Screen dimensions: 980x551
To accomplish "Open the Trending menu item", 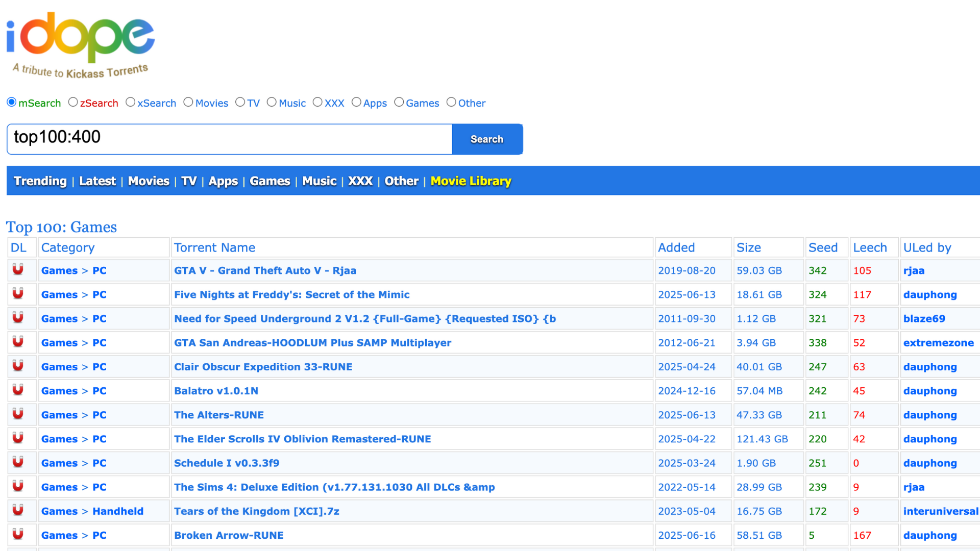I will [40, 181].
